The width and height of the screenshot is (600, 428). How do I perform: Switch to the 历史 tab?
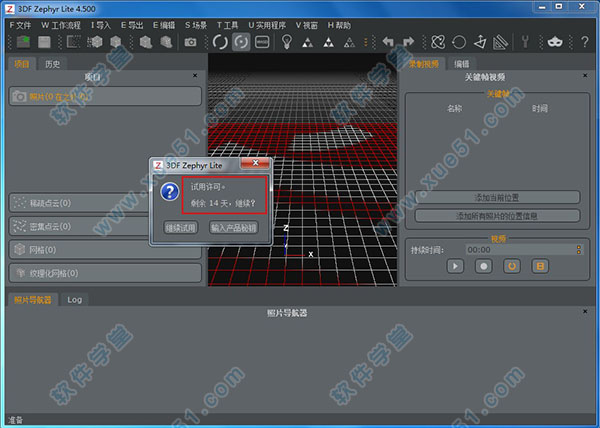tap(52, 64)
